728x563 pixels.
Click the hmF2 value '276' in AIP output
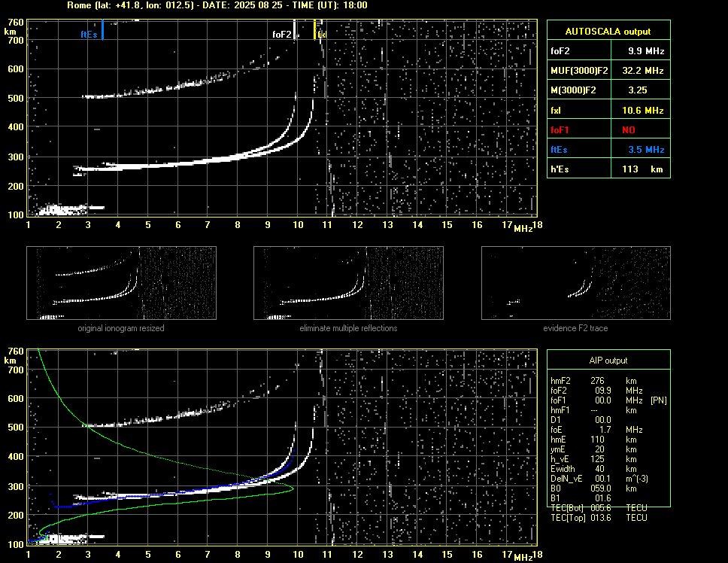[598, 381]
